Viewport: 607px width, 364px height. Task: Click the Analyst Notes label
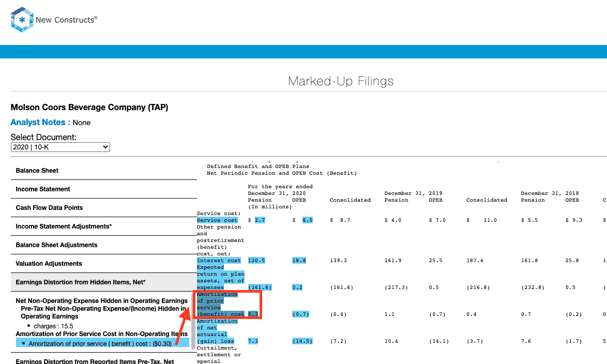tap(40, 123)
